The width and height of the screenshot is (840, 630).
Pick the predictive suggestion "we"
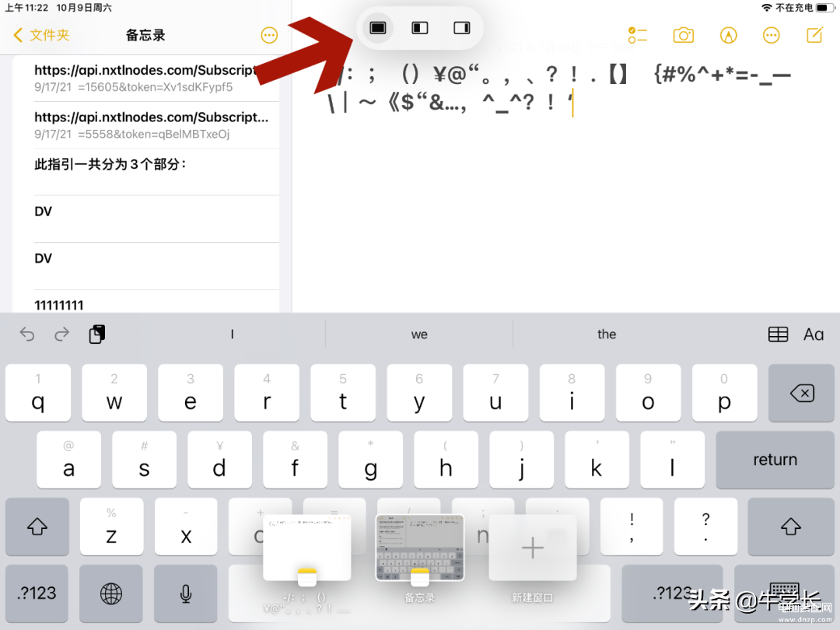tap(419, 334)
